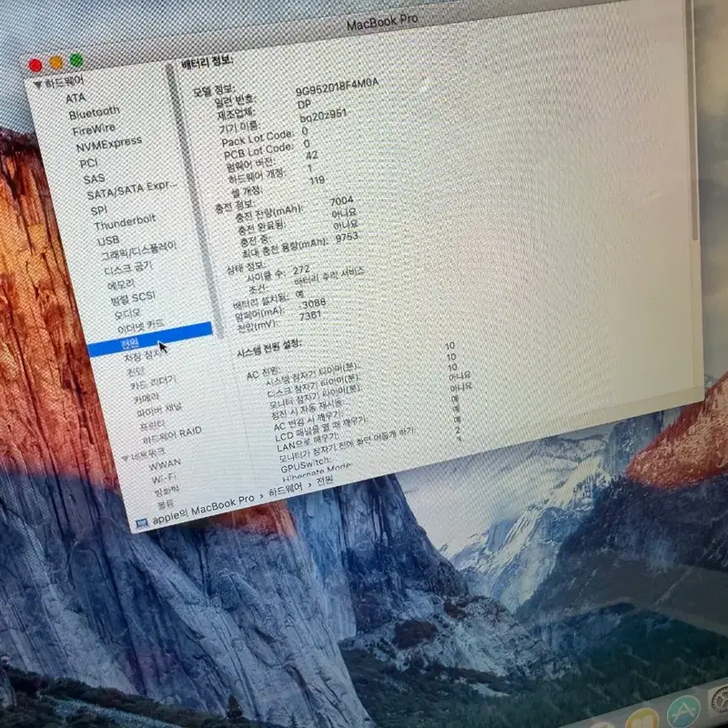This screenshot has height=728, width=728.
Task: Click the GPUSwitch label
Action: (305, 463)
